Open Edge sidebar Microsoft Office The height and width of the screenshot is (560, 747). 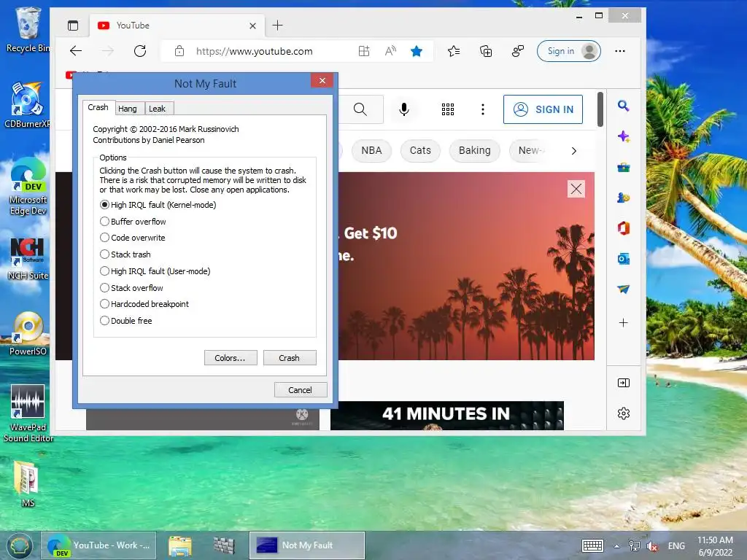click(623, 228)
